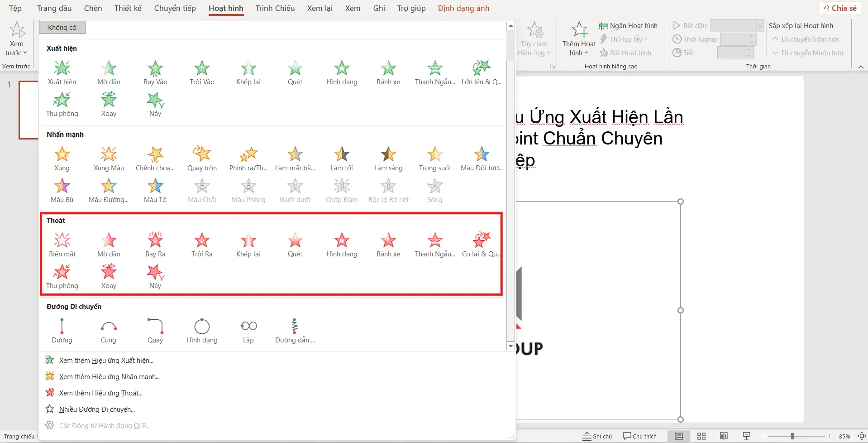Toggle the Ghi chú notes pane

click(597, 436)
